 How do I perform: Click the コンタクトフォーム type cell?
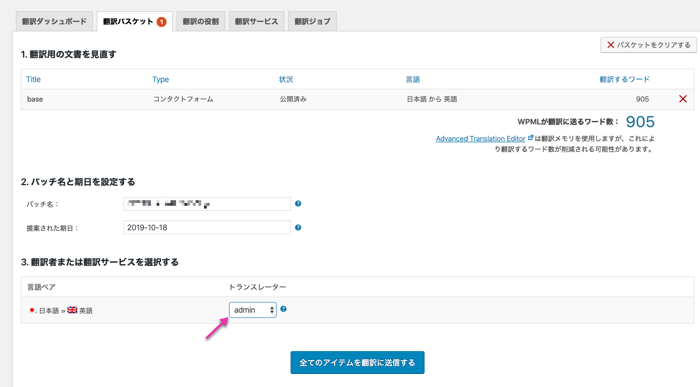click(x=183, y=99)
